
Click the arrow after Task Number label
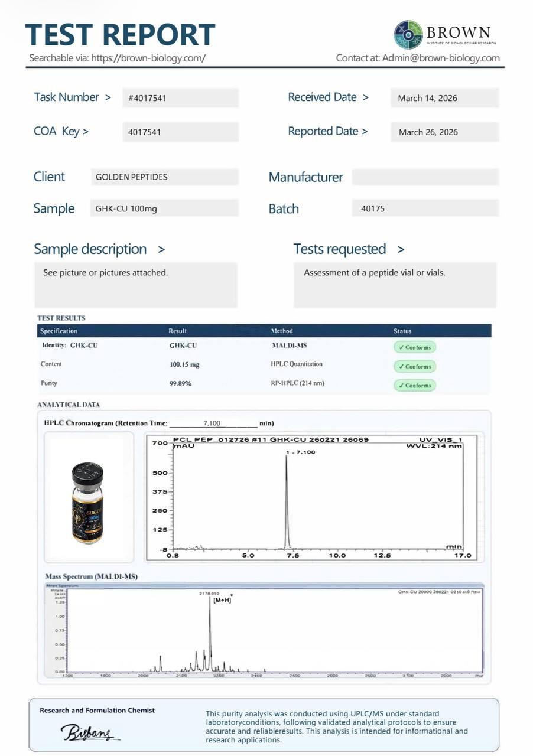pyautogui.click(x=108, y=97)
